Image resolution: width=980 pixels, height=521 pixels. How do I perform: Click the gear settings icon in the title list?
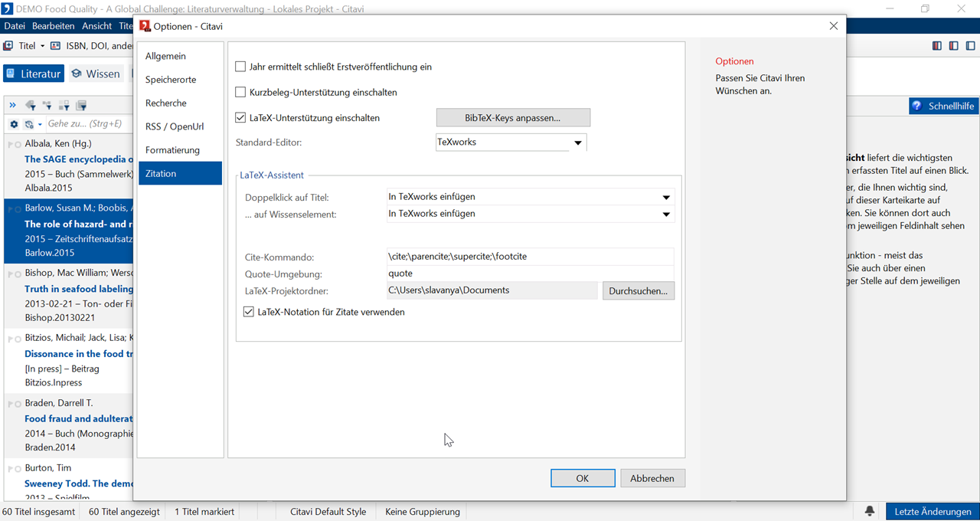pos(14,124)
